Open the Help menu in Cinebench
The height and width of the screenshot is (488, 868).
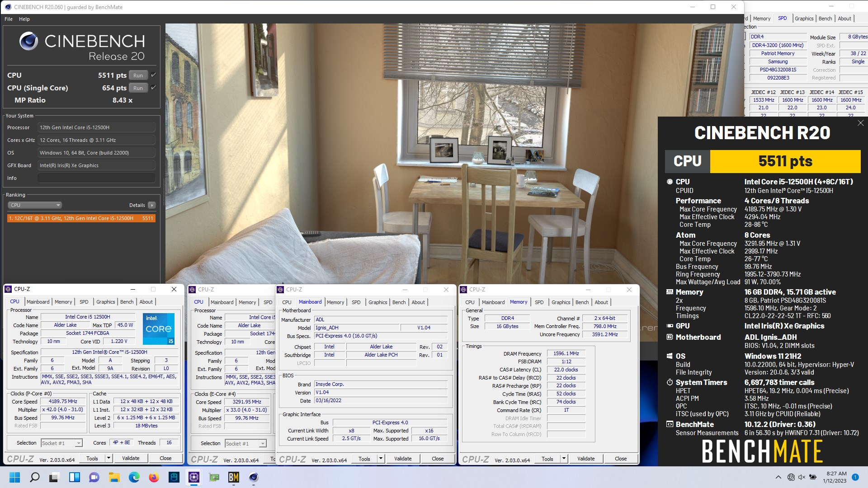coord(24,19)
